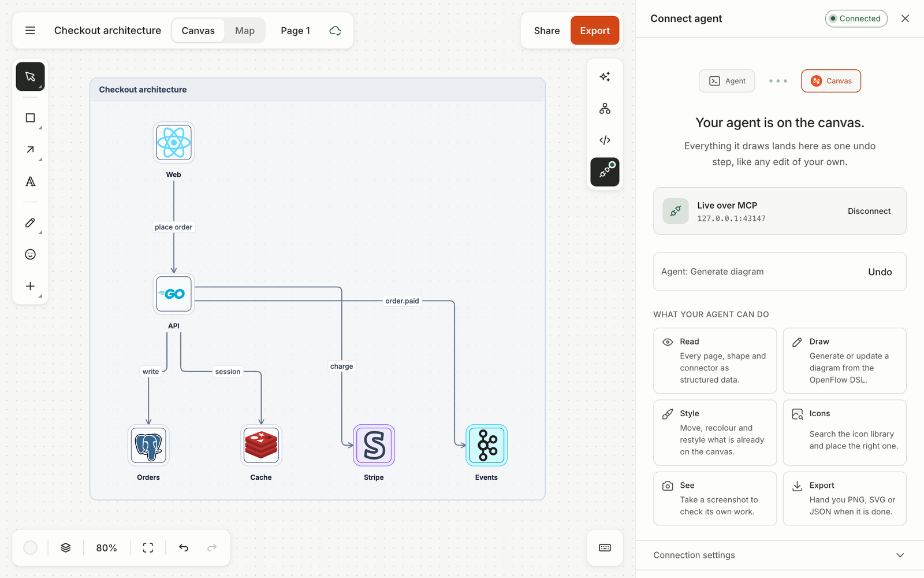Select the text tool

click(30, 181)
